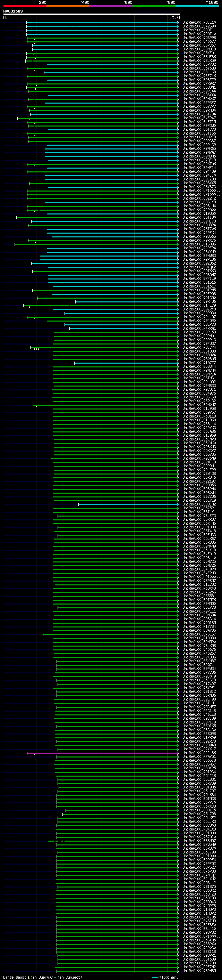Select UniRef100_Q945R0 in the hit list
The height and width of the screenshot is (980, 222).
(x=199, y=321)
